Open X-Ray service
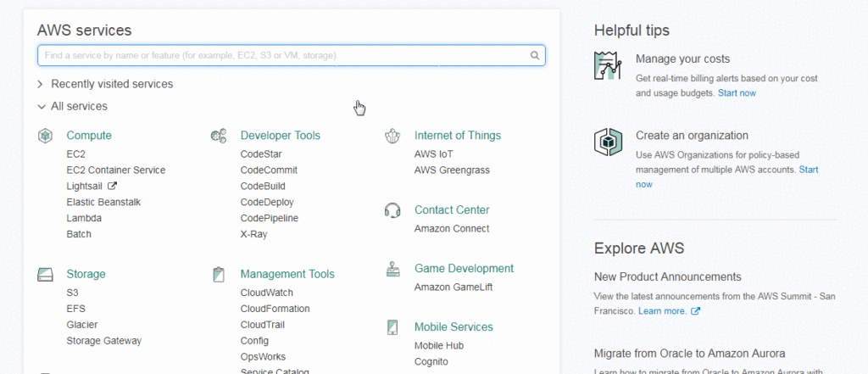Viewport: 868px width, 374px height. 254,234
